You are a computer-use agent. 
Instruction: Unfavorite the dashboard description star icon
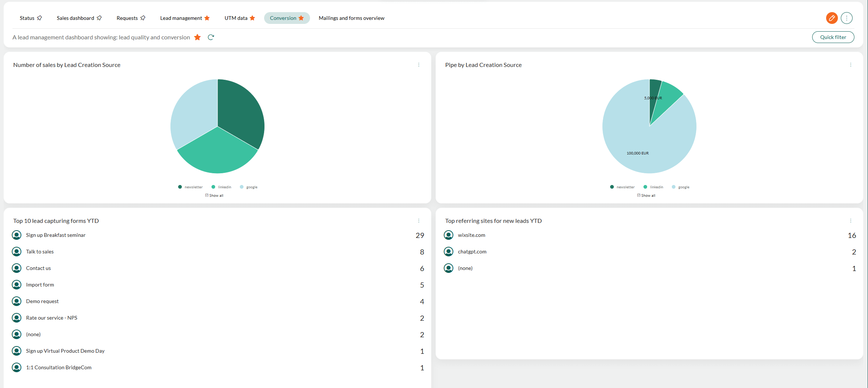coord(198,37)
